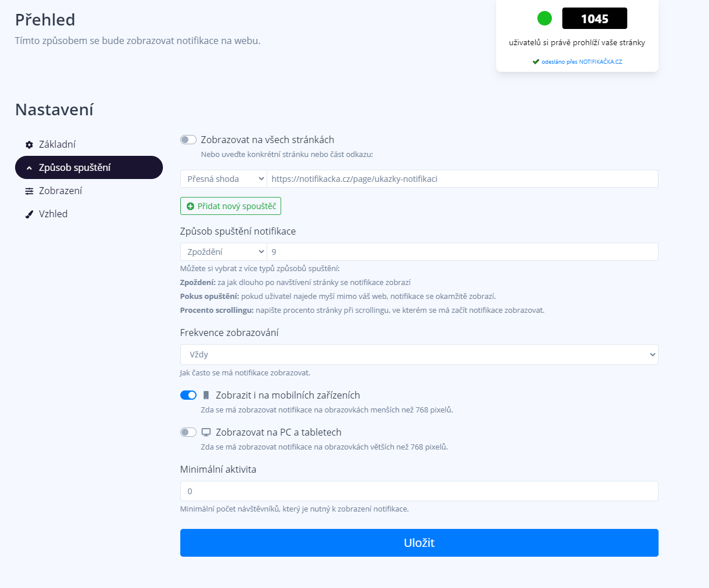
Task: Click the brush icon beside Vzhled
Action: coord(29,214)
